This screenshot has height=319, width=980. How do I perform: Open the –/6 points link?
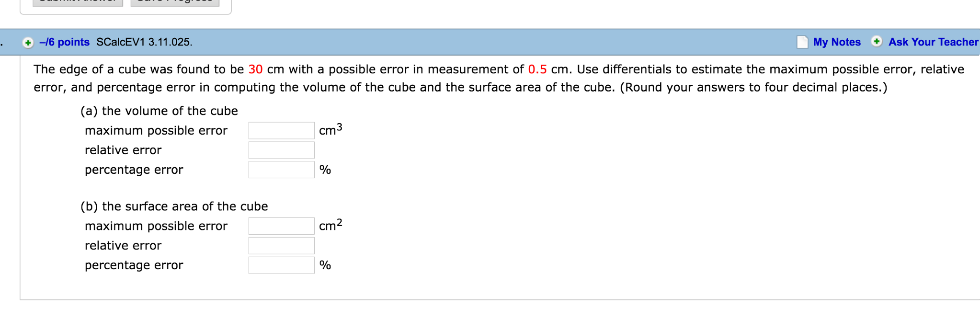(x=64, y=42)
